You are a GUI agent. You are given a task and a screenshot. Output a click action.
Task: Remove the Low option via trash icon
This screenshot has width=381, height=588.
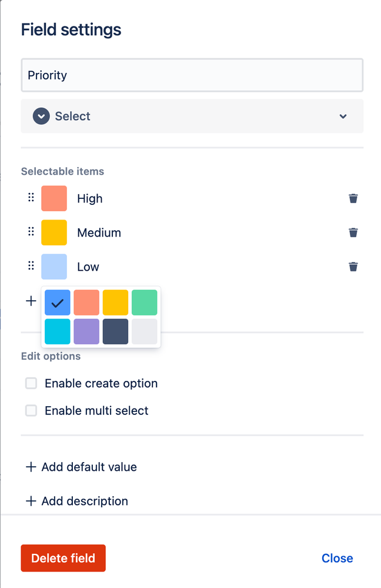coord(353,267)
